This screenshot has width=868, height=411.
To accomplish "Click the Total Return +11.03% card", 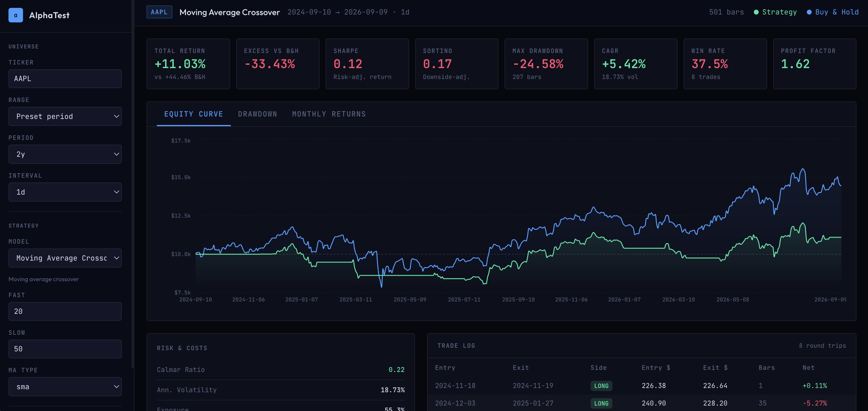I will [188, 64].
